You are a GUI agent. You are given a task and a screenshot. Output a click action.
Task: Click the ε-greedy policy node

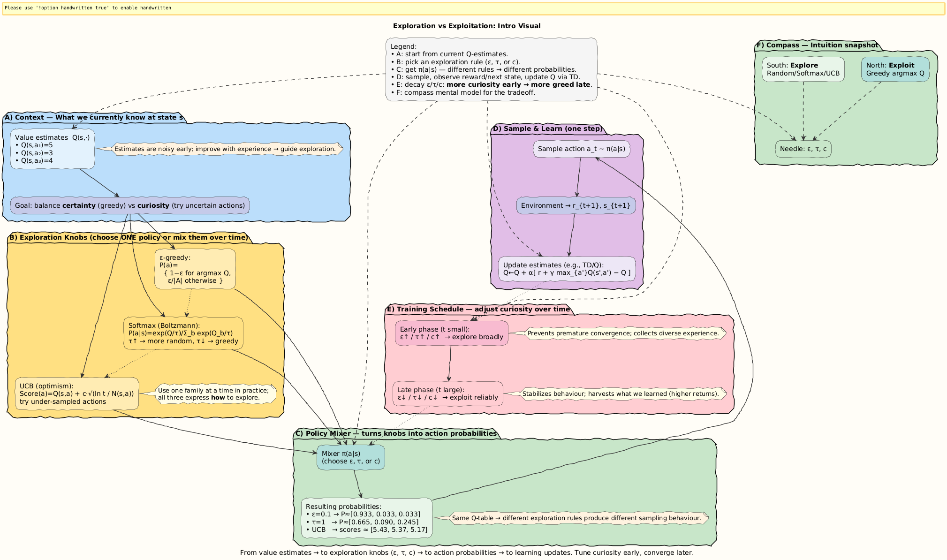tap(195, 269)
